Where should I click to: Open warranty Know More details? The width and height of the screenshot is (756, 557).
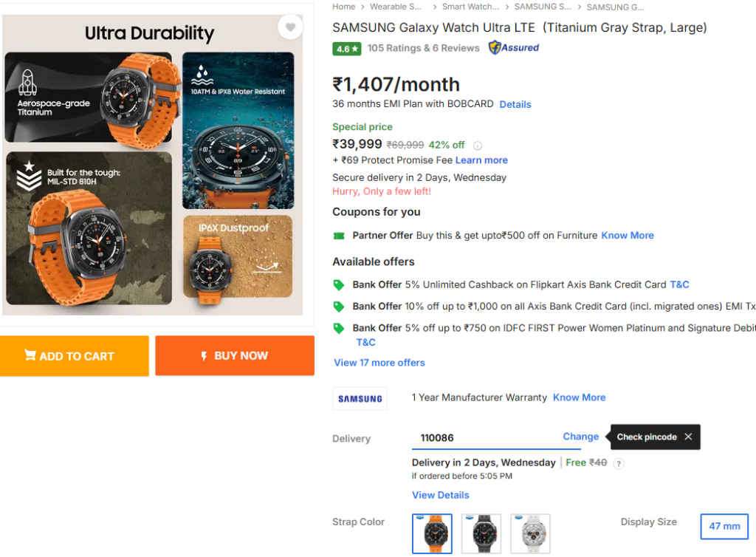(579, 397)
